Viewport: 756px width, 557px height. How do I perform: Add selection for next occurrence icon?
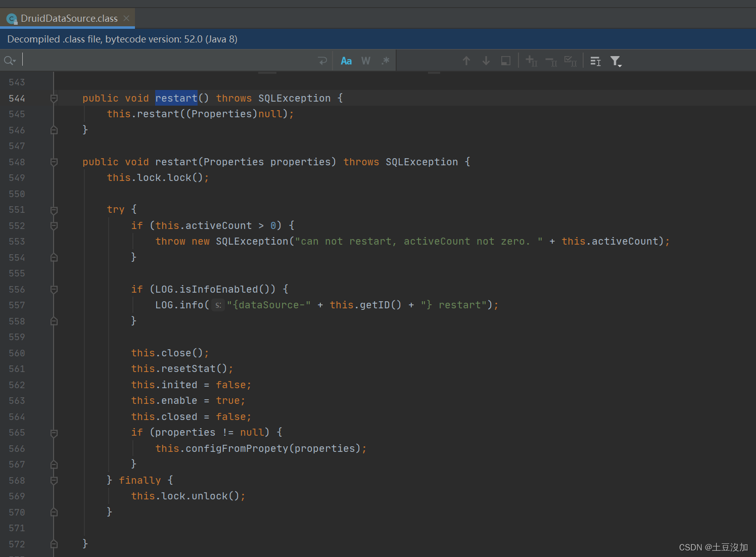tap(531, 61)
